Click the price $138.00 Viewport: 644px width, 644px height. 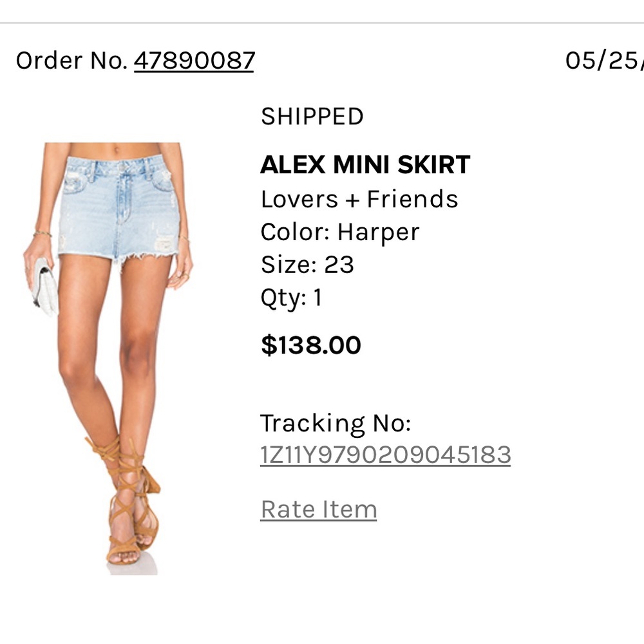click(x=311, y=345)
